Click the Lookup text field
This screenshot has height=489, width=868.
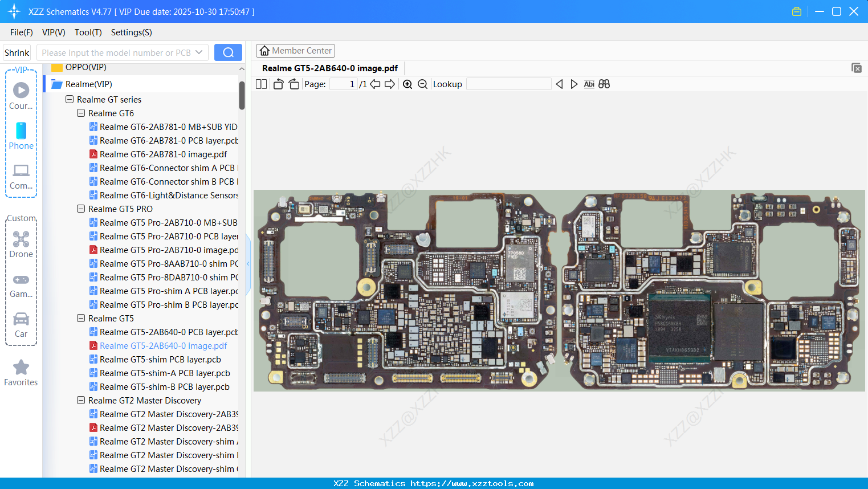[x=508, y=84]
